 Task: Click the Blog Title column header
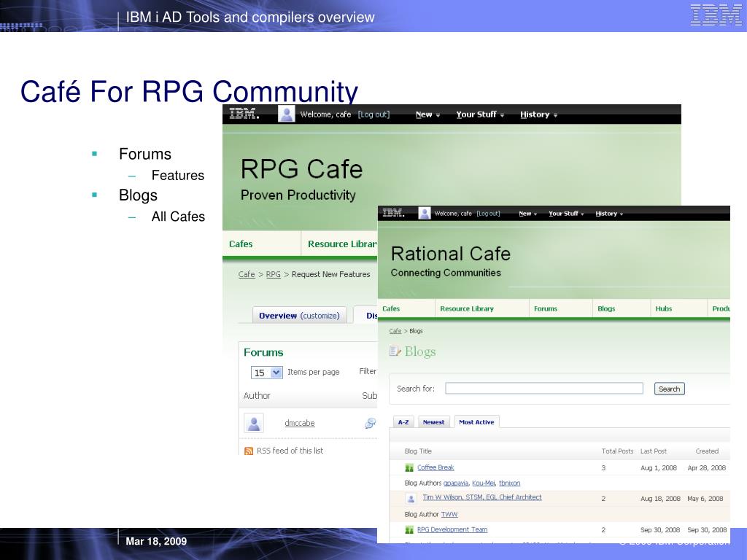tap(418, 451)
